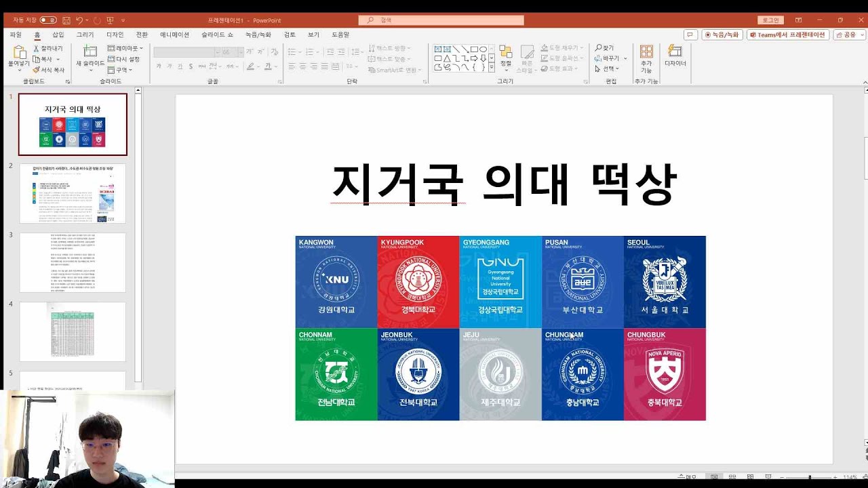Click Teams에서 프레젠테이션 button
868x488 pixels.
(x=788, y=35)
